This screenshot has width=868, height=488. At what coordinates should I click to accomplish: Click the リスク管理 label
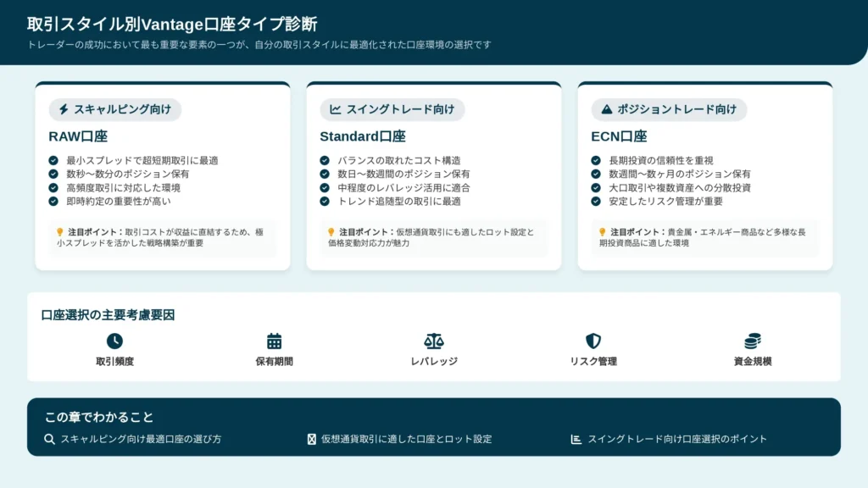click(x=593, y=361)
